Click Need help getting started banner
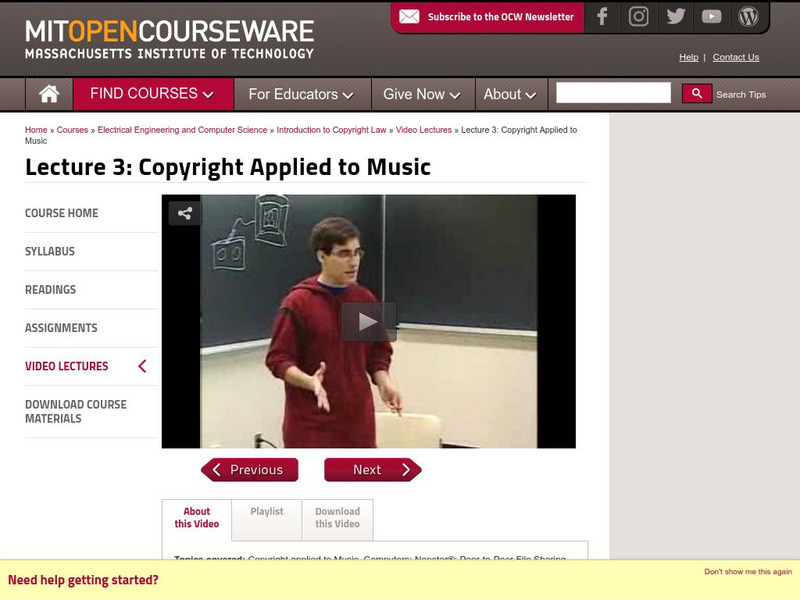 point(83,580)
